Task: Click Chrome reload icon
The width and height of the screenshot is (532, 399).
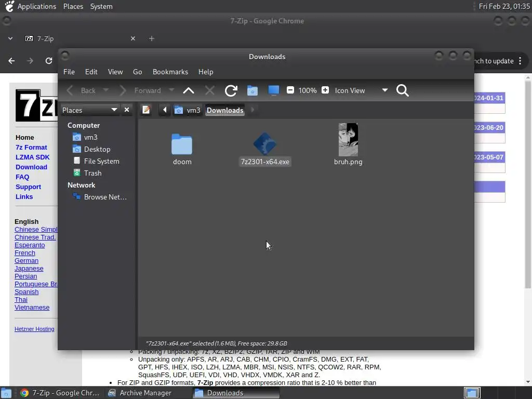Action: point(49,61)
